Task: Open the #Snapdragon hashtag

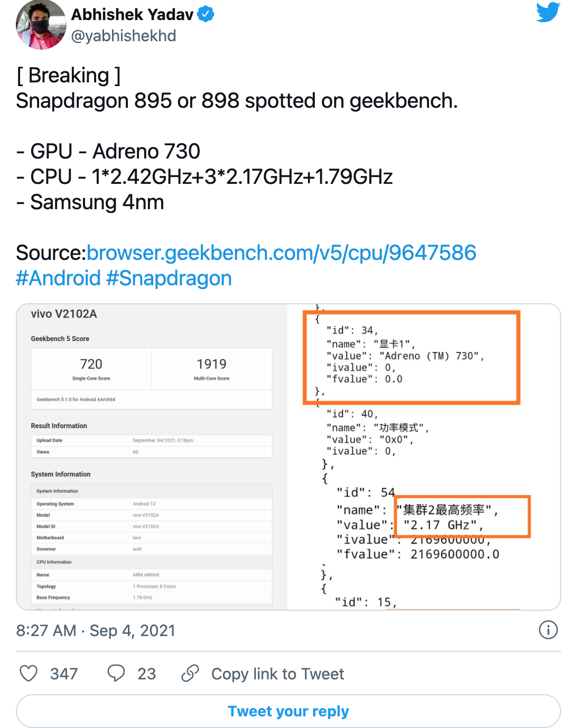Action: [169, 278]
